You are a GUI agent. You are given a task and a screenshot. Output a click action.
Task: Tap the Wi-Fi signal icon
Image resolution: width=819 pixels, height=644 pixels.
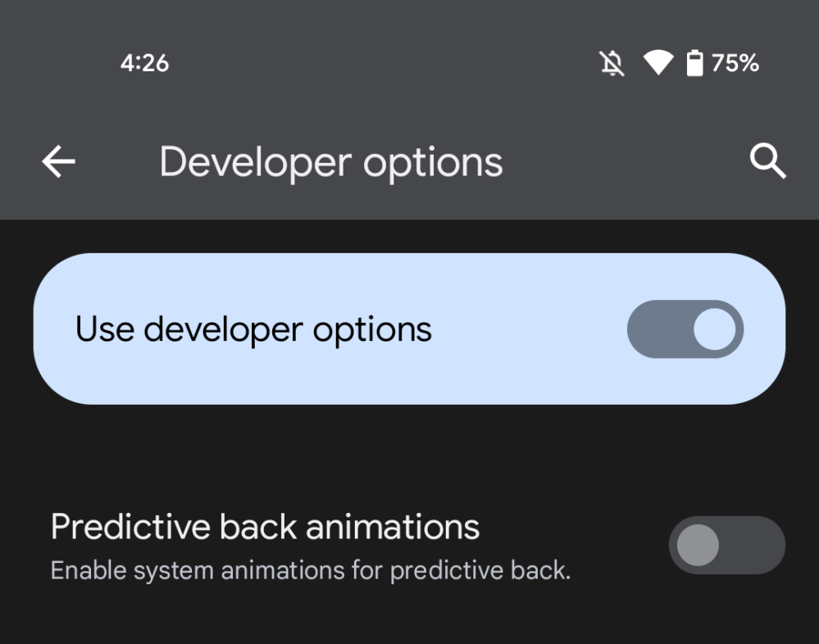pyautogui.click(x=657, y=62)
